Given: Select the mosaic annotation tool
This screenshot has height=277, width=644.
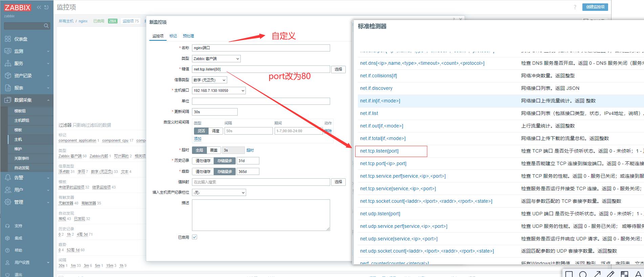Looking at the screenshot, I should pyautogui.click(x=624, y=274).
